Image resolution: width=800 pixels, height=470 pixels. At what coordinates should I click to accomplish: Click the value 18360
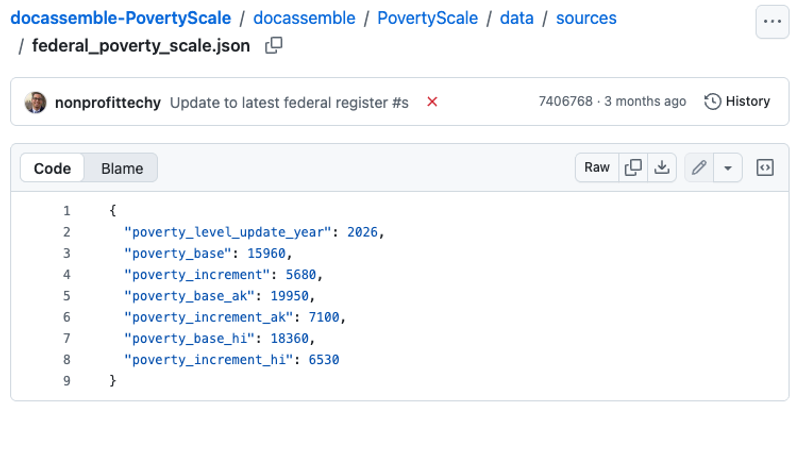289,338
